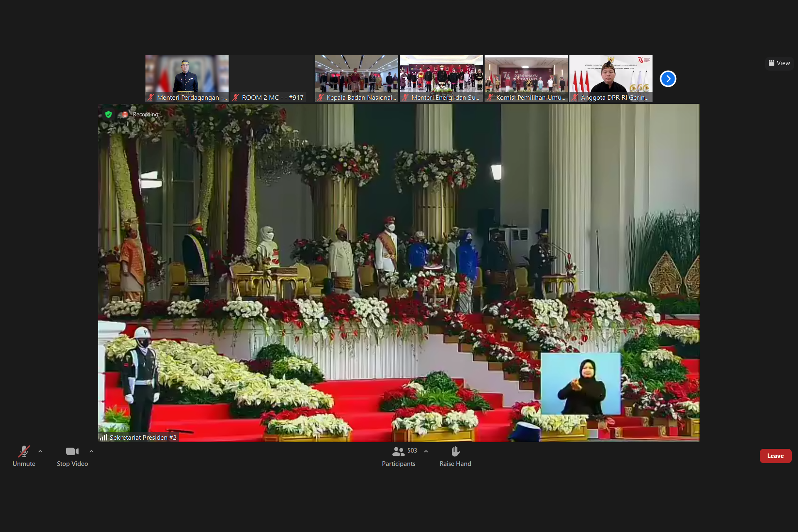
Task: Expand participants options chevron
Action: (426, 451)
